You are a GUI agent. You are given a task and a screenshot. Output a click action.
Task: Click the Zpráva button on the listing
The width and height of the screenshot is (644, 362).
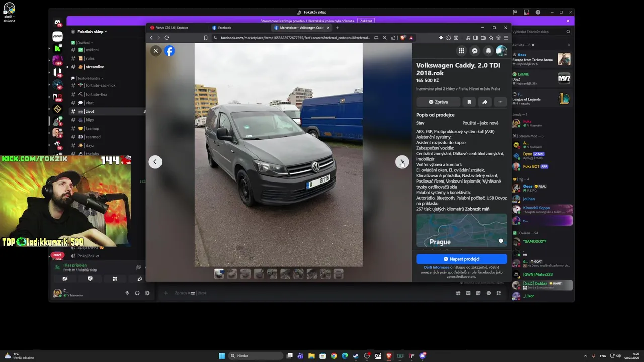tap(438, 102)
